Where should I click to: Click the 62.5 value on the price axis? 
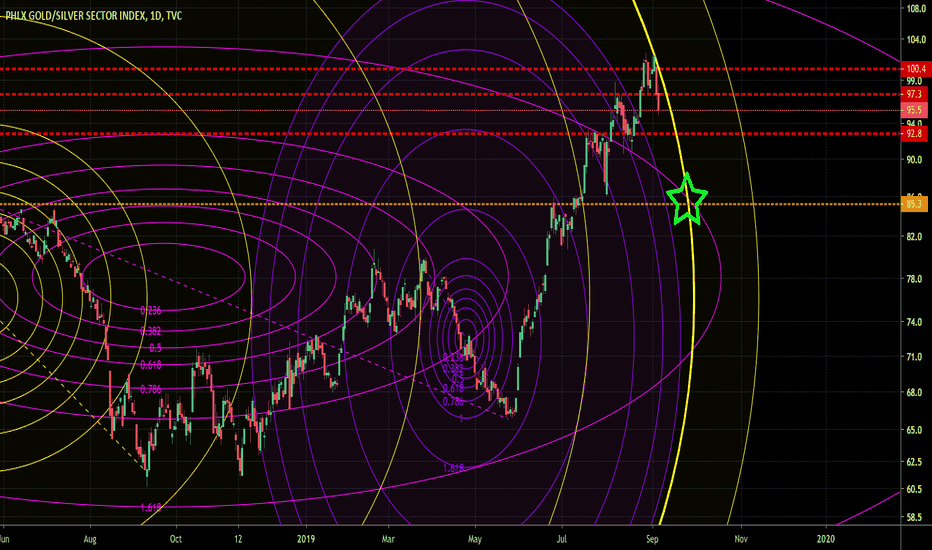(916, 462)
